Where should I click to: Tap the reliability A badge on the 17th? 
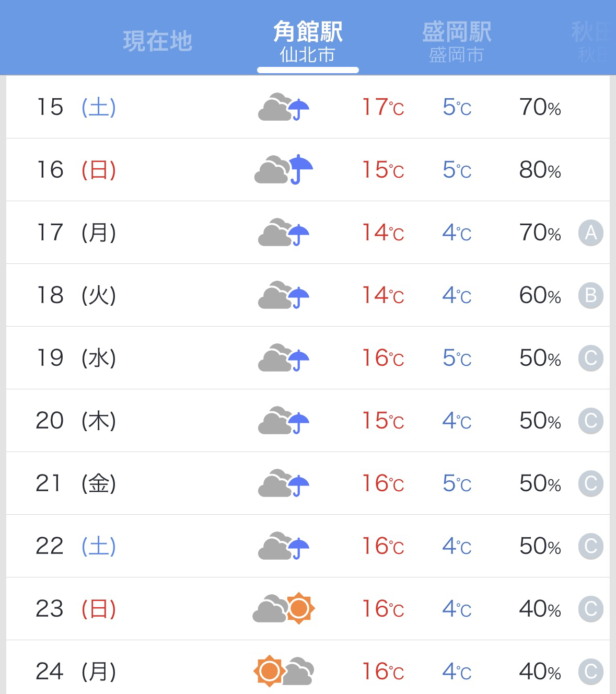point(591,233)
